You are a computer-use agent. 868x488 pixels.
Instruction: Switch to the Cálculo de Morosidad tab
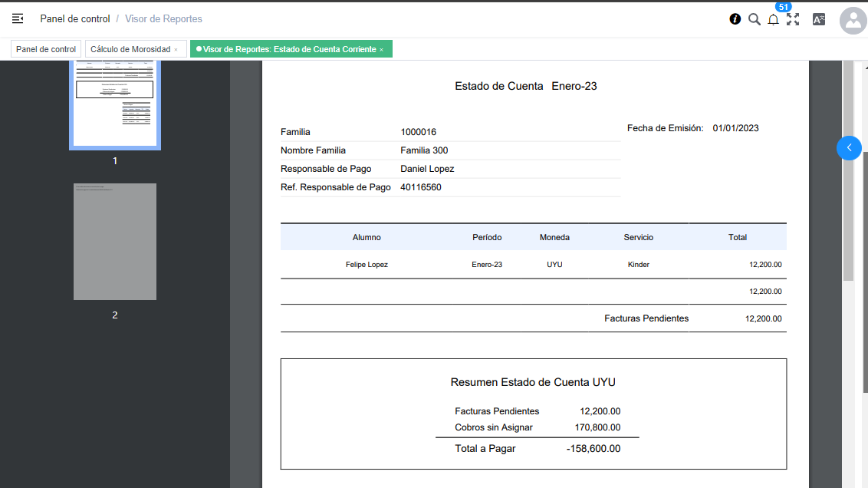pyautogui.click(x=130, y=49)
